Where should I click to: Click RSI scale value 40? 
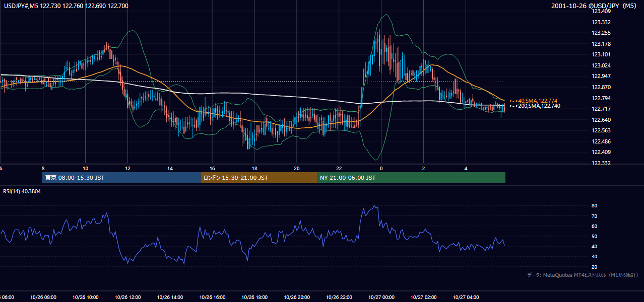click(595, 246)
